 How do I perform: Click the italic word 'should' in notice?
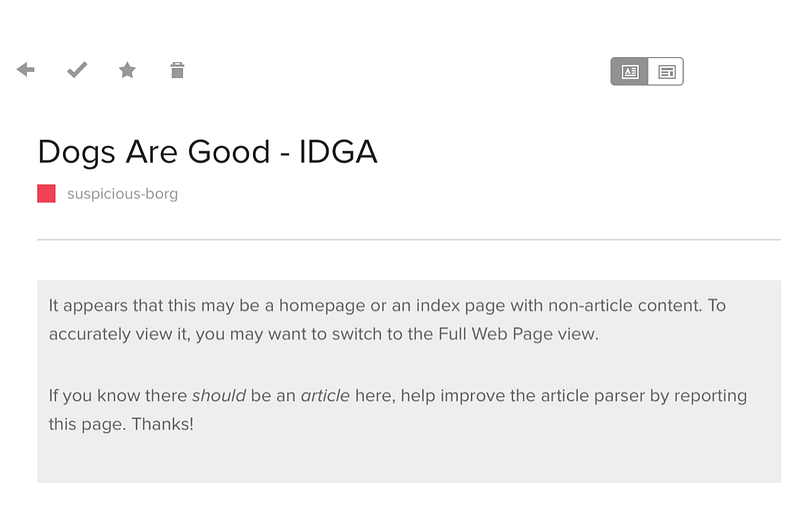218,396
